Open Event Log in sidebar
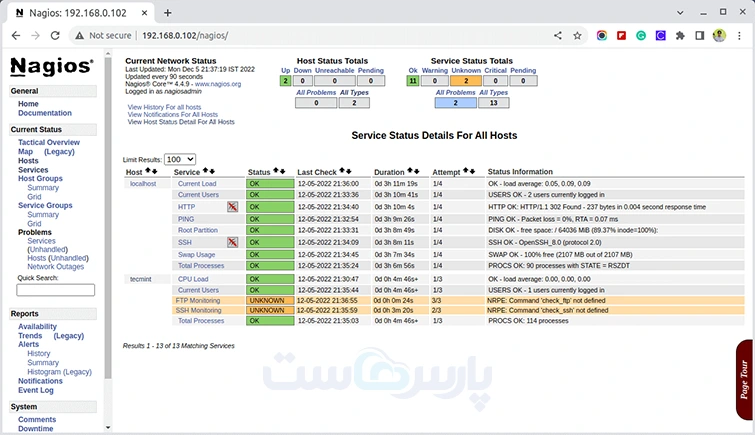The image size is (755, 435). [x=36, y=390]
